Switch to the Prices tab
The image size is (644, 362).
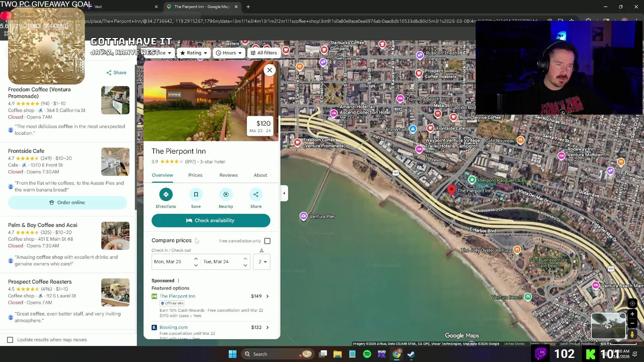tap(195, 175)
